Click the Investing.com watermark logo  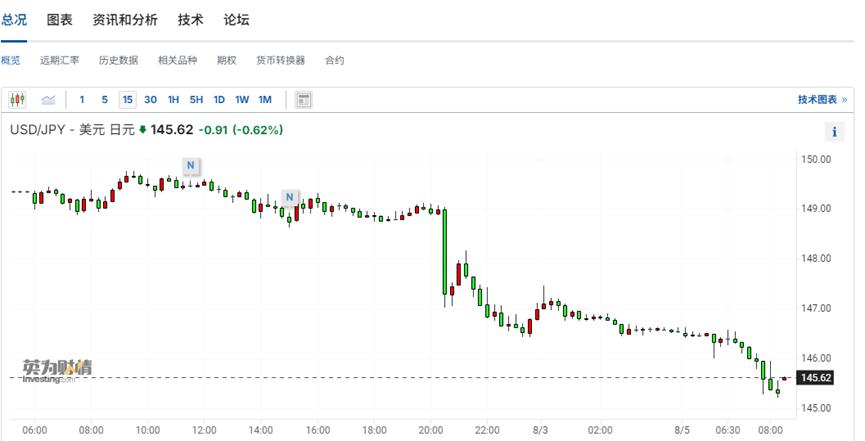pos(57,370)
